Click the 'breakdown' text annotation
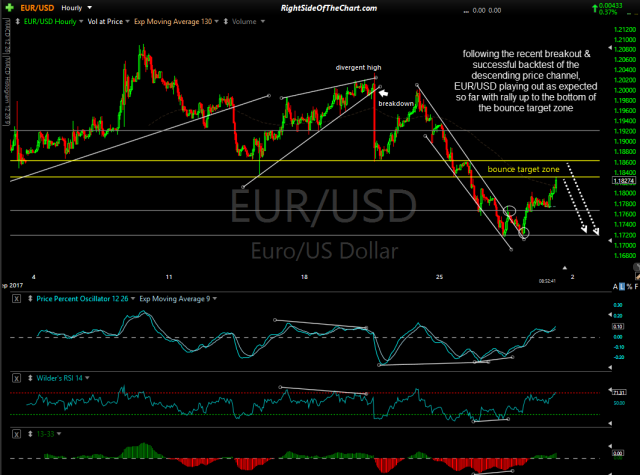The height and width of the screenshot is (475, 640). coord(396,104)
